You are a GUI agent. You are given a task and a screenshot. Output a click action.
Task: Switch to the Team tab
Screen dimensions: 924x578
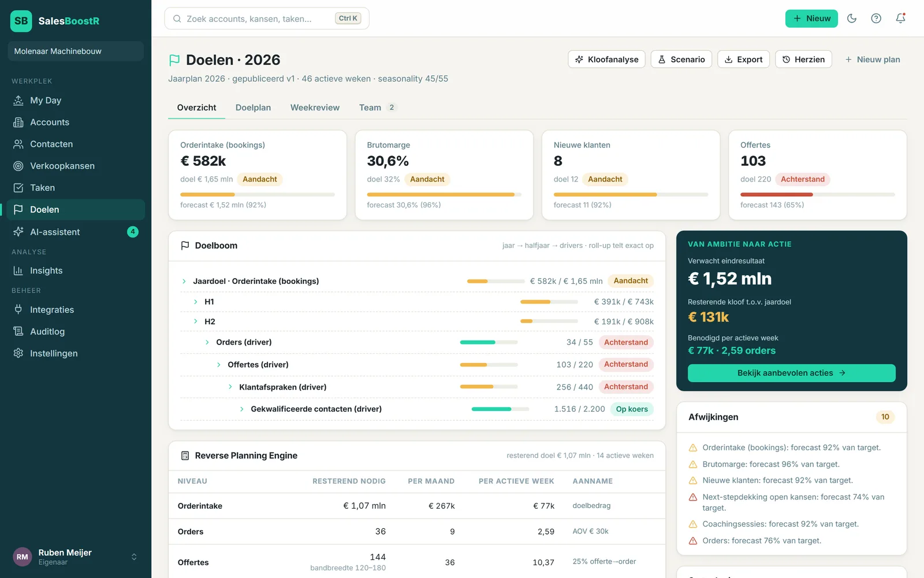377,108
